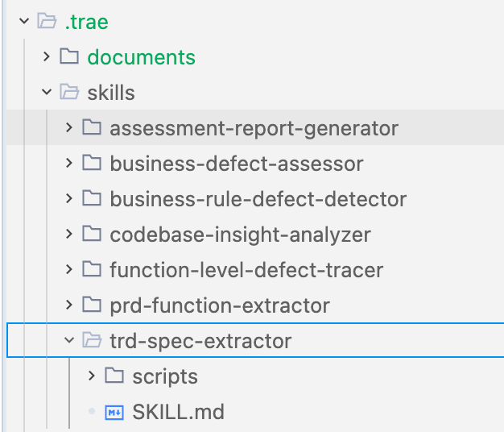504x432 pixels.
Task: Click the open folder icon beside skills
Action: [69, 92]
